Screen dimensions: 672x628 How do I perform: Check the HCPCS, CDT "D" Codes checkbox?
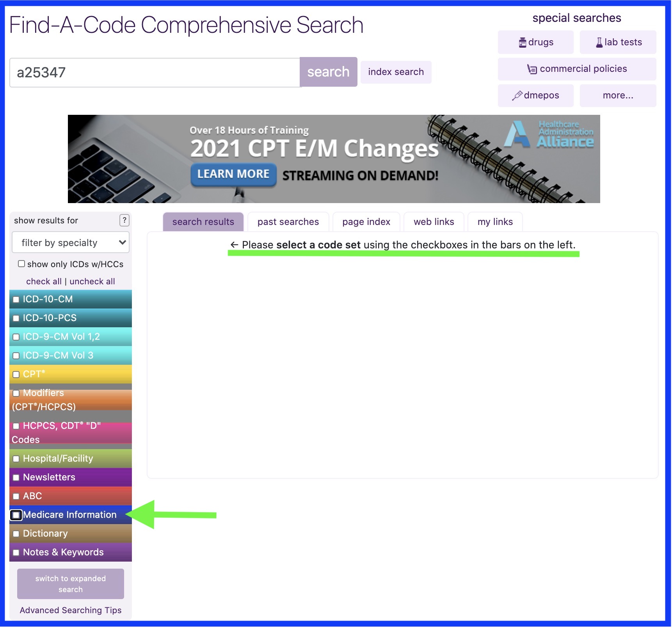tap(16, 426)
